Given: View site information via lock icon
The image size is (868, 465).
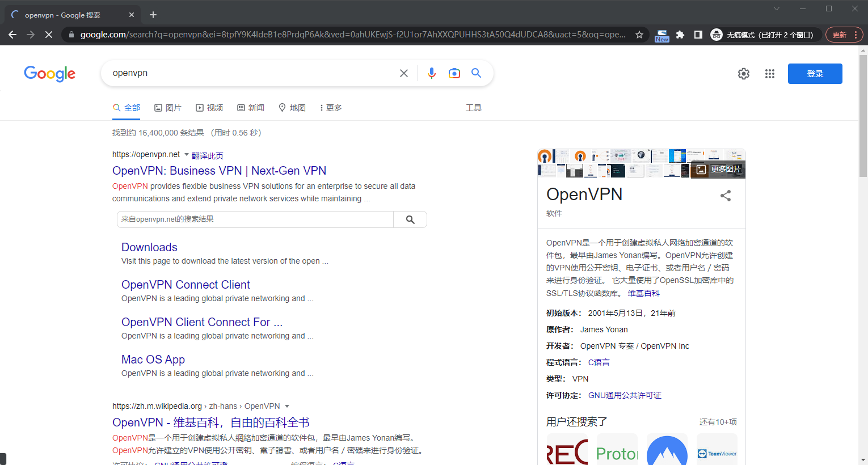Looking at the screenshot, I should tap(71, 35).
